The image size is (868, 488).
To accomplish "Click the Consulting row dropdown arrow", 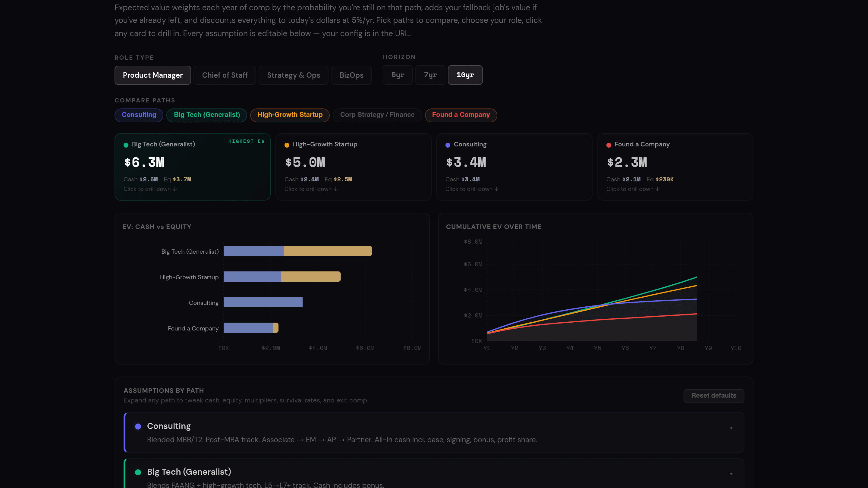I will [731, 428].
